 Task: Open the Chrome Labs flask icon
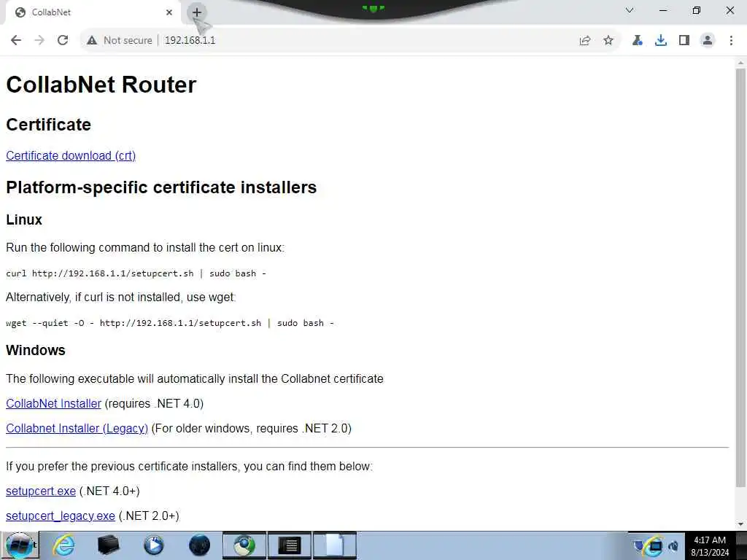coord(638,41)
